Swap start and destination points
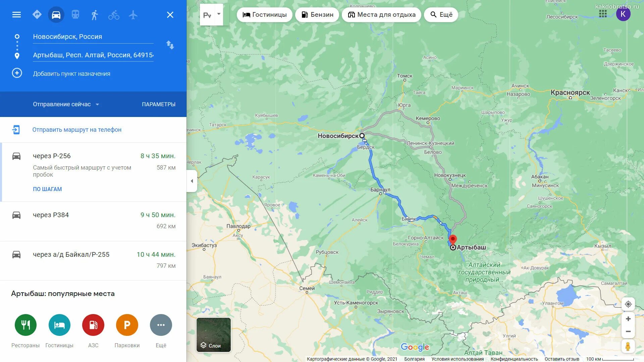Viewport: 644px width, 362px height. coord(170,45)
